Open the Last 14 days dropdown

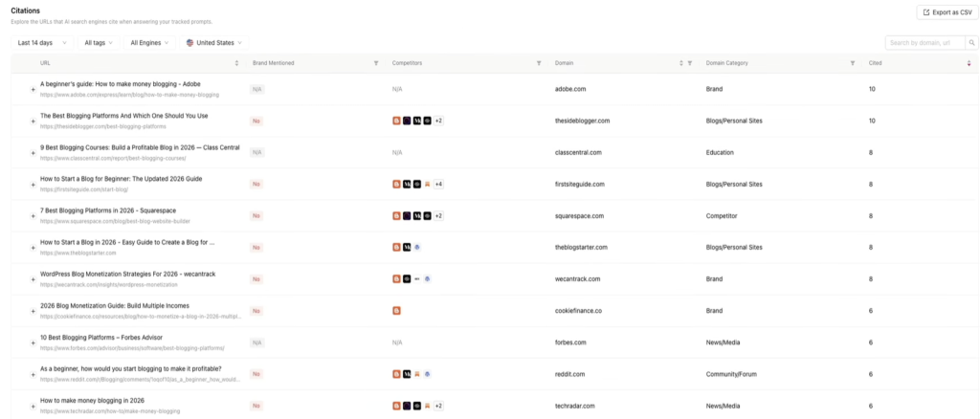pyautogui.click(x=42, y=43)
